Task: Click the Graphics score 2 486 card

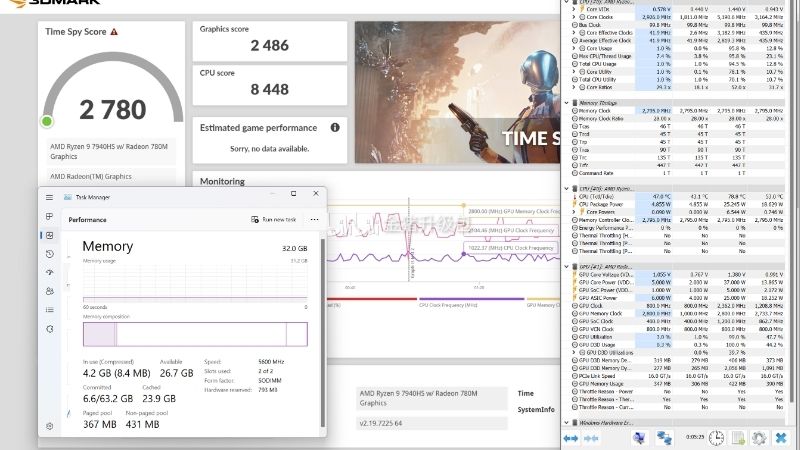Action: (269, 41)
